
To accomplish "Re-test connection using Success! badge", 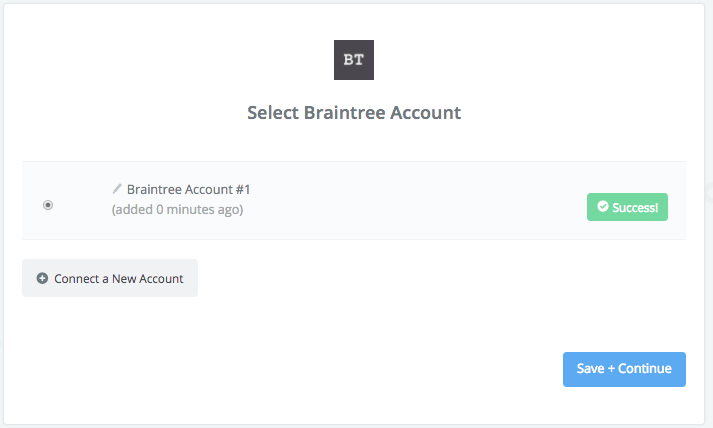I will pyautogui.click(x=627, y=207).
